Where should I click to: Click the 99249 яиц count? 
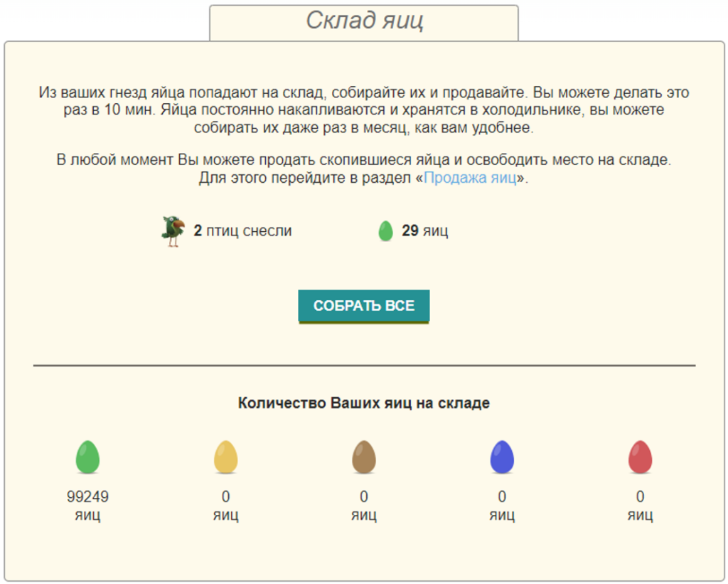pyautogui.click(x=87, y=506)
